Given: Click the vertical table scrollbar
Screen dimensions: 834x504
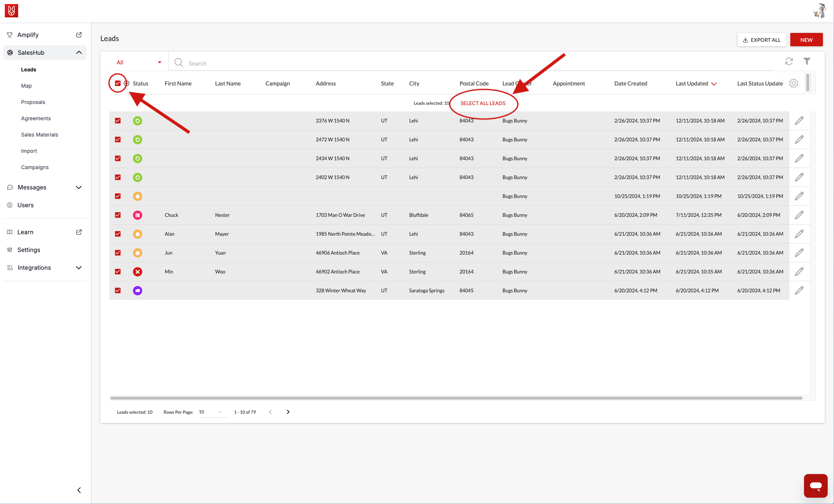Looking at the screenshot, I should (x=808, y=83).
